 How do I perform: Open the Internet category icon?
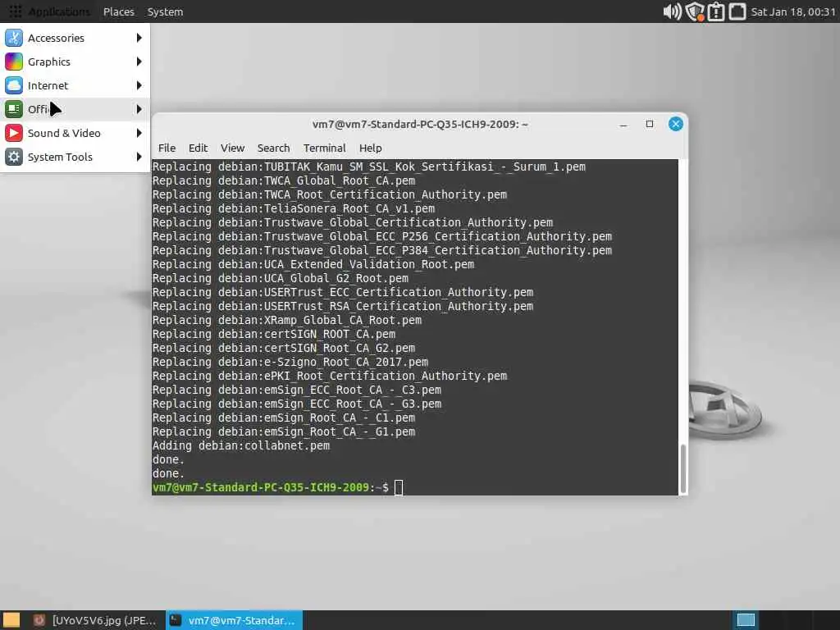point(14,85)
